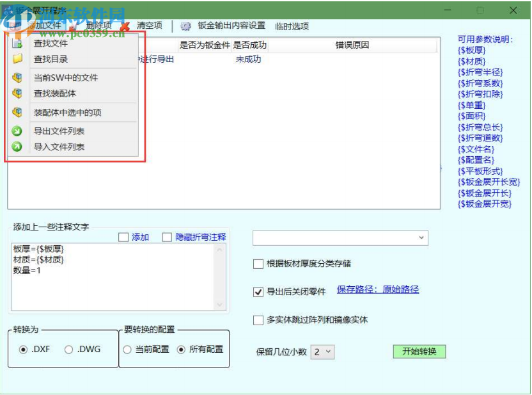Click the 是否成功 column header
The width and height of the screenshot is (532, 395).
pos(250,45)
